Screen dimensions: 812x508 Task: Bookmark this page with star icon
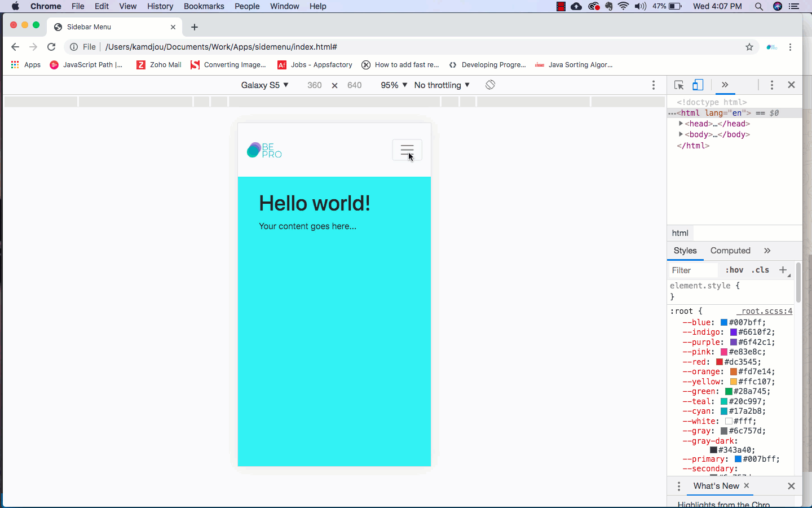(749, 47)
